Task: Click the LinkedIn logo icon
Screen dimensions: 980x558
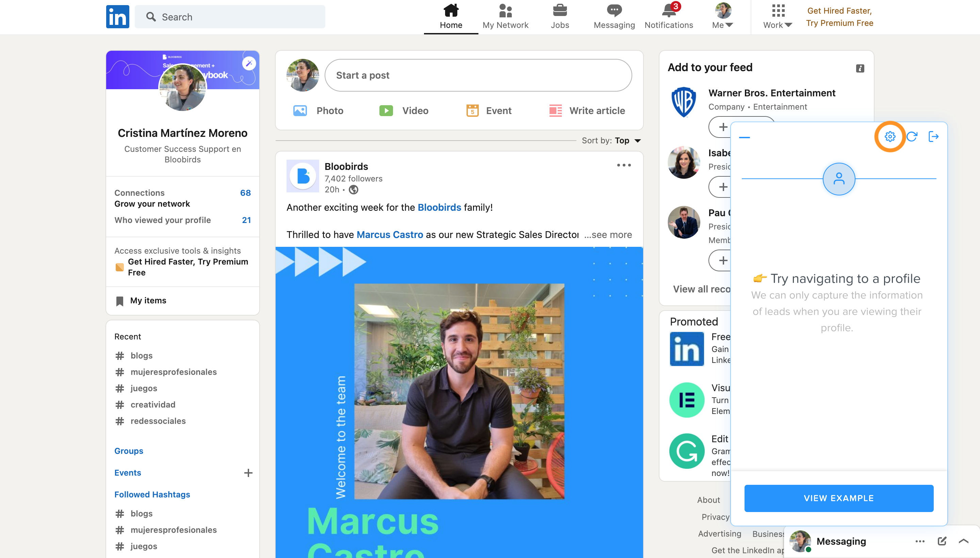Action: [x=118, y=17]
